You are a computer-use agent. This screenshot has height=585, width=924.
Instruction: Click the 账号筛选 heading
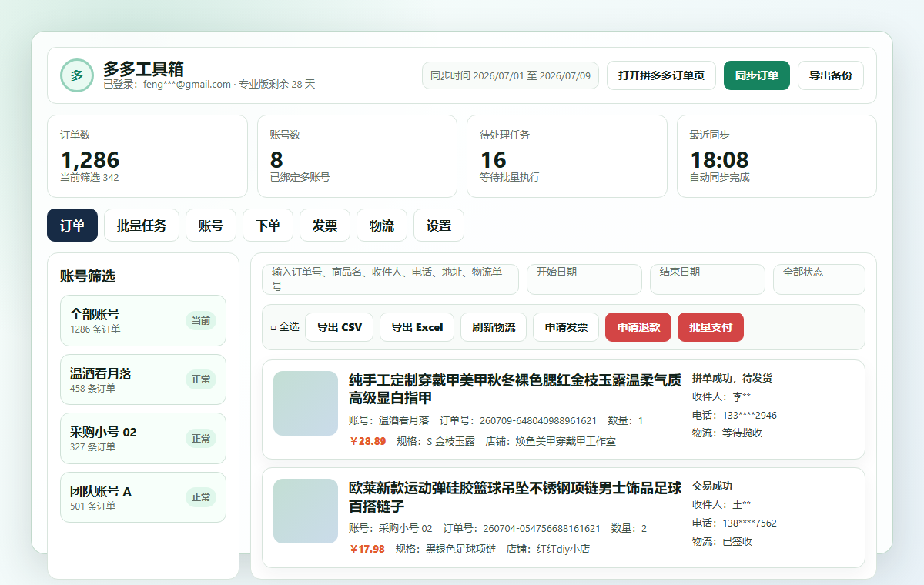(x=88, y=276)
